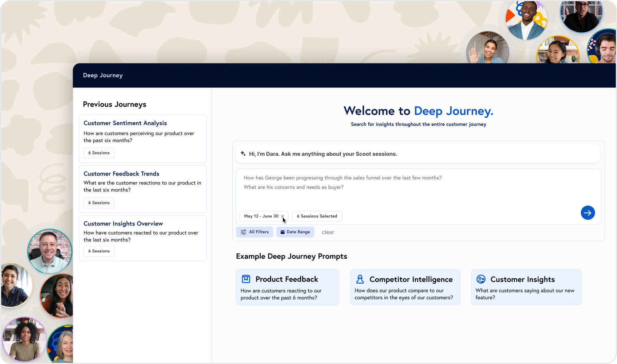
Task: Select the Customer Insights example prompt card
Action: tap(526, 287)
